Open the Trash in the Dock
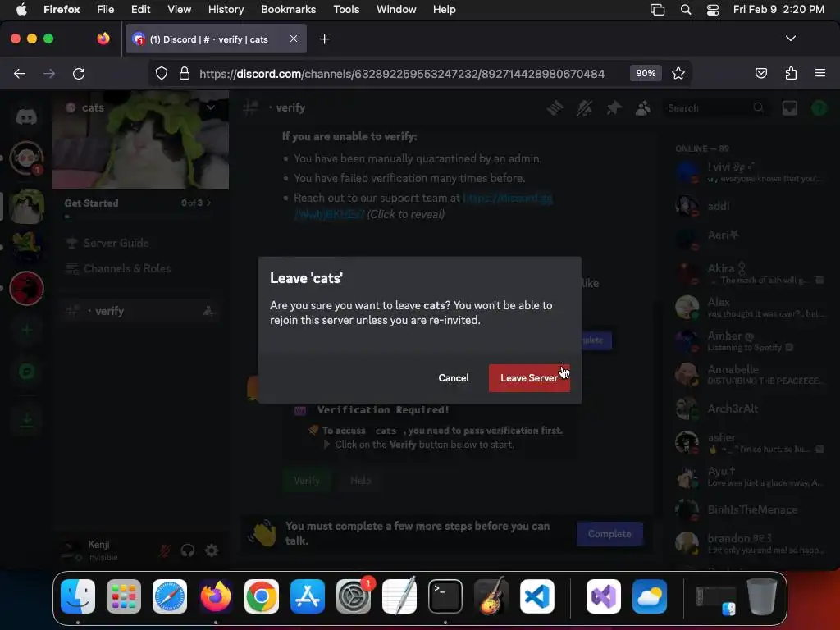This screenshot has height=630, width=840. tap(762, 596)
